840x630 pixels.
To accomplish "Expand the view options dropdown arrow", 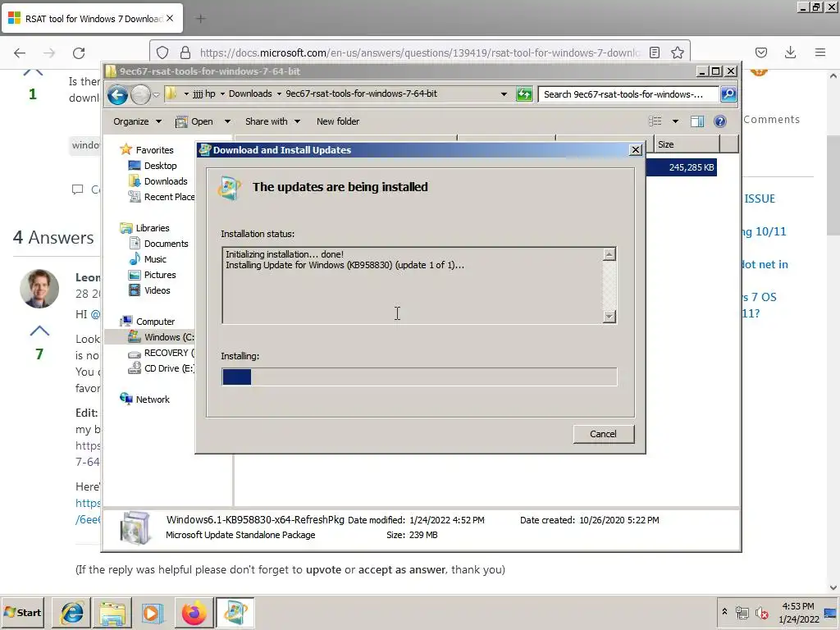I will pos(676,121).
